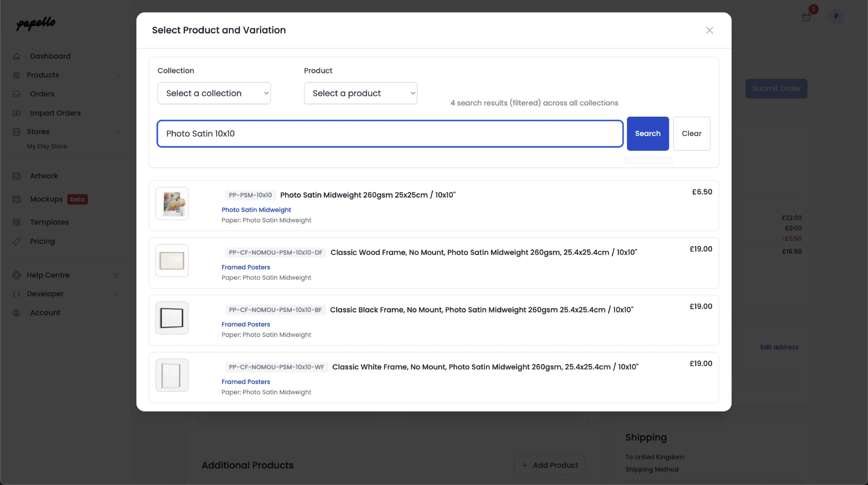Click the Help Centre globe icon
This screenshot has width=868, height=485.
[x=17, y=275]
